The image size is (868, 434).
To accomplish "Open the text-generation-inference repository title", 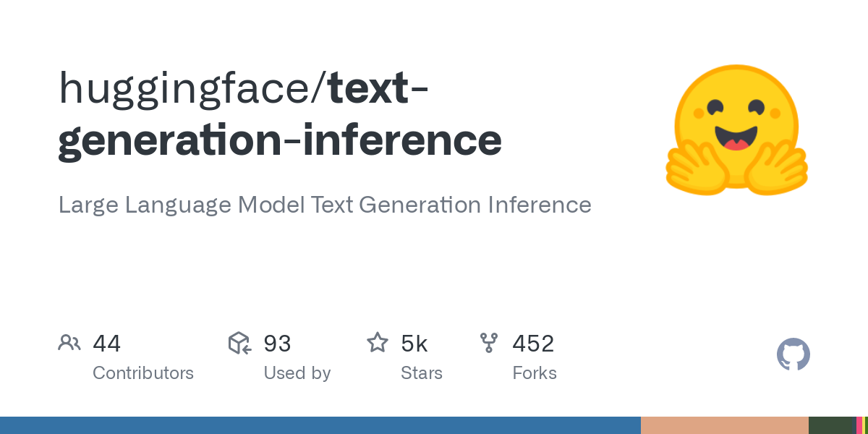I will [x=280, y=140].
